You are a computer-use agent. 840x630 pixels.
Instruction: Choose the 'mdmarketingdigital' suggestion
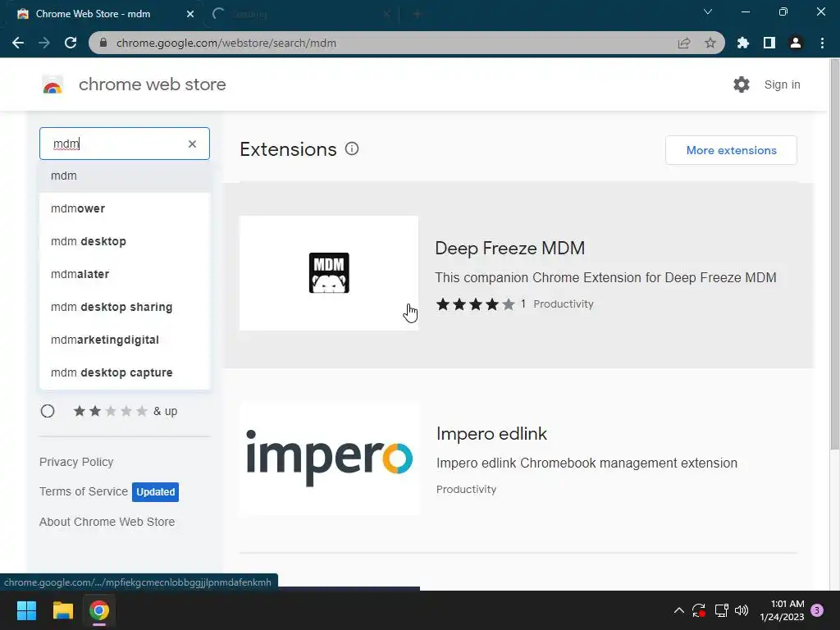click(125, 340)
